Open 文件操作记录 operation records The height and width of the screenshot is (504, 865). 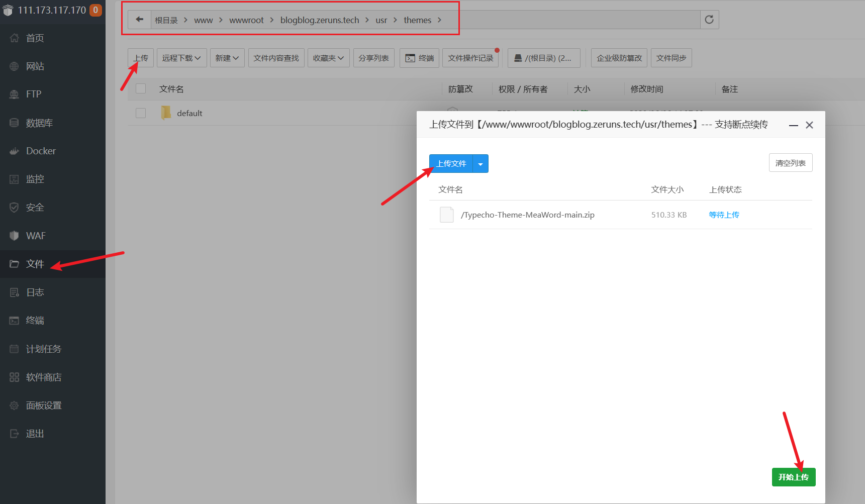click(x=470, y=58)
